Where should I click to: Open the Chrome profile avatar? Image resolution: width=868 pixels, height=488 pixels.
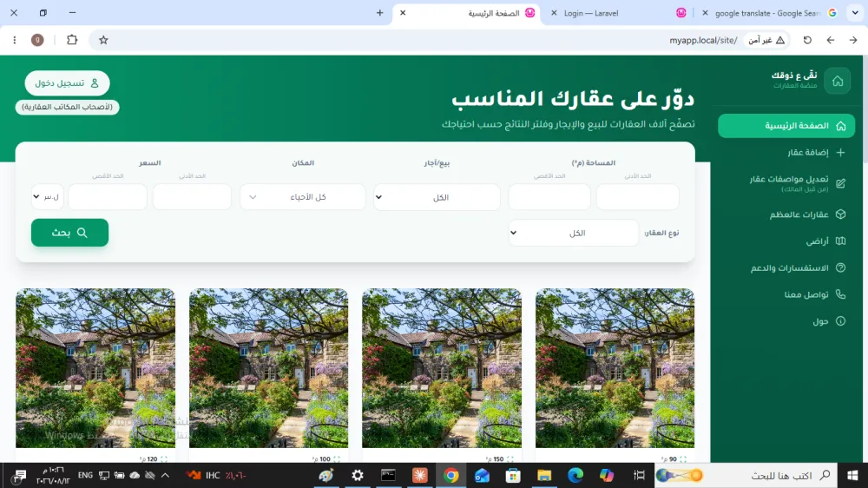(x=37, y=40)
